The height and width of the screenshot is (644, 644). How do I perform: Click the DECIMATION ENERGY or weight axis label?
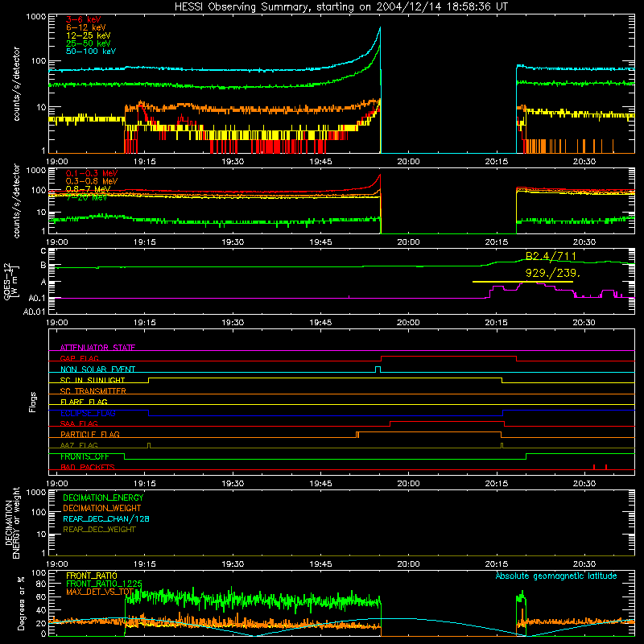tap(12, 522)
